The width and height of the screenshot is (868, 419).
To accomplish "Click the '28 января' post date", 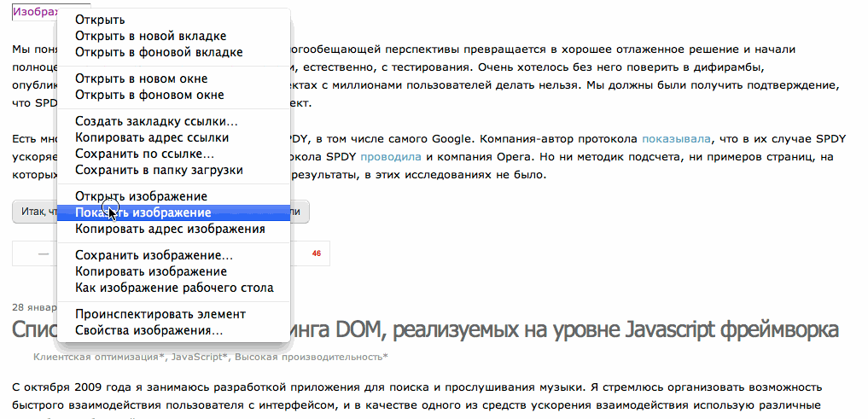I will 34,307.
